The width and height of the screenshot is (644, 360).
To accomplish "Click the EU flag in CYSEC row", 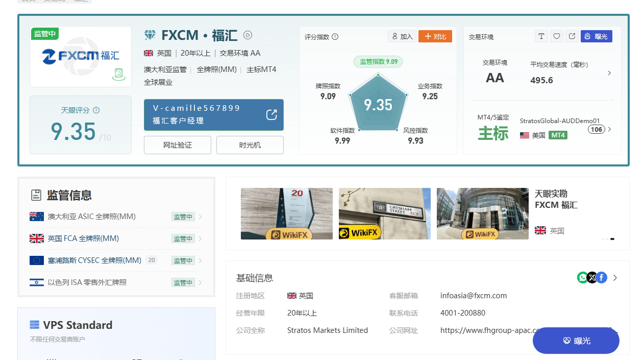I will pos(37,260).
